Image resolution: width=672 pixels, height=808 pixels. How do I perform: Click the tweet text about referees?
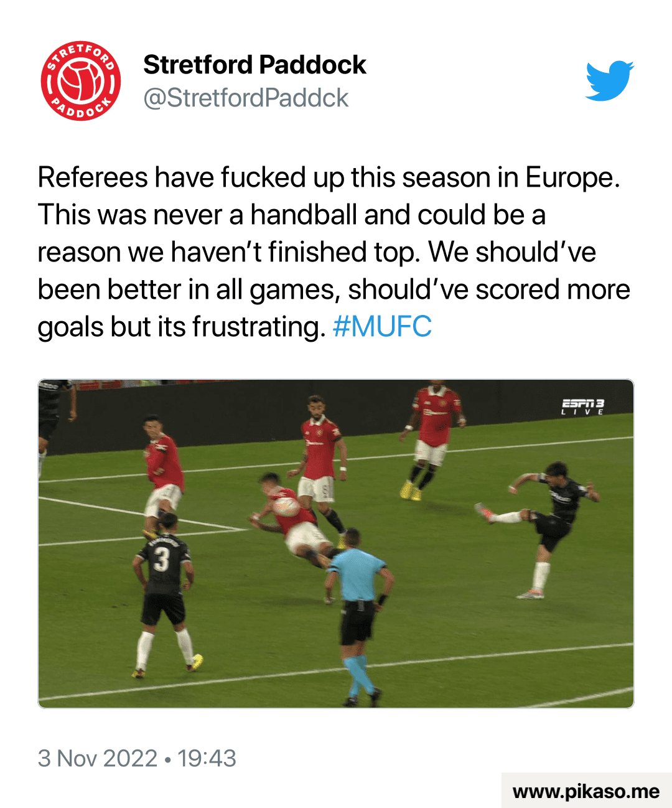point(334,252)
